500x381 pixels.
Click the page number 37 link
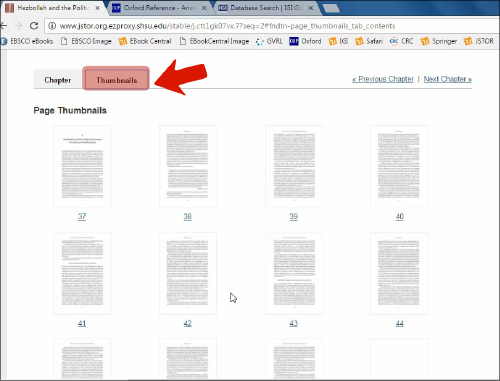click(x=82, y=216)
